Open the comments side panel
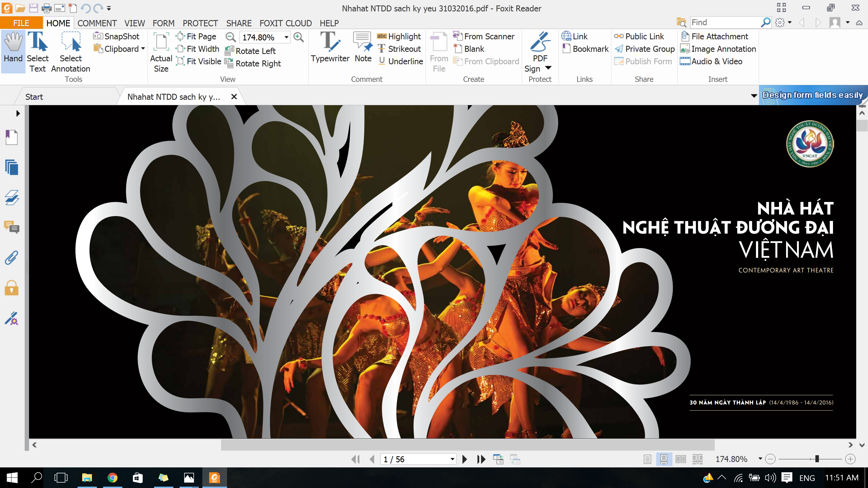Screen dimensions: 868x488 pos(11,228)
